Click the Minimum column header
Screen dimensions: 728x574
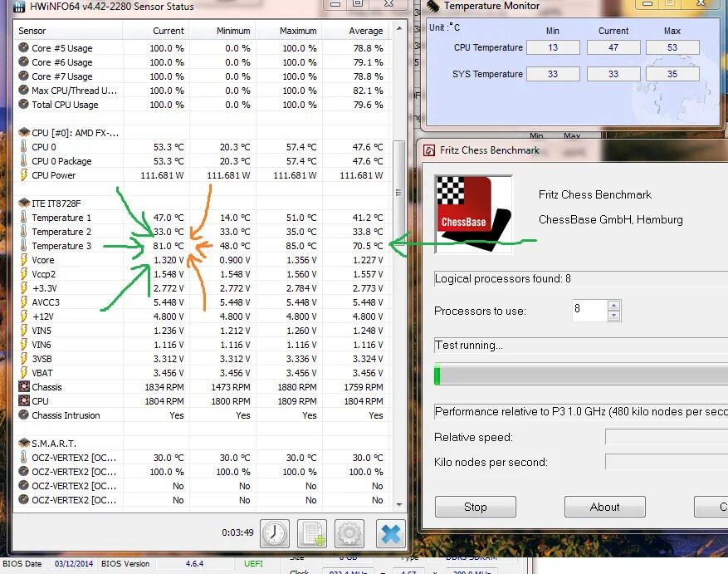pyautogui.click(x=222, y=31)
